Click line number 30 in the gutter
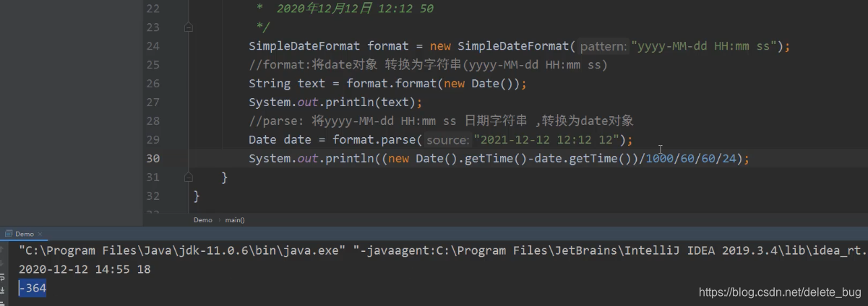 152,158
